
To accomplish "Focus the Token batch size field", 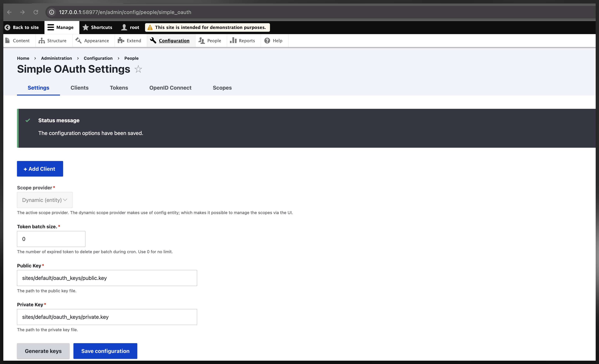I will pyautogui.click(x=51, y=239).
